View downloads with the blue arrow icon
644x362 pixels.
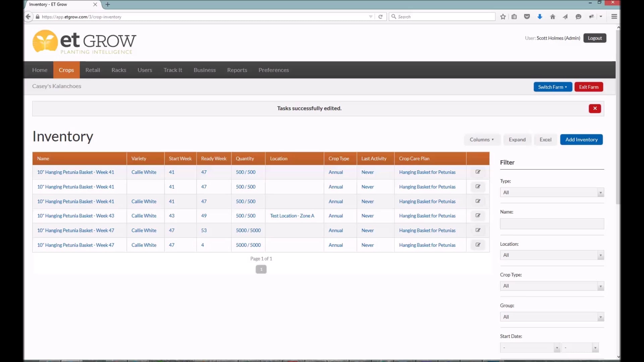(x=540, y=16)
